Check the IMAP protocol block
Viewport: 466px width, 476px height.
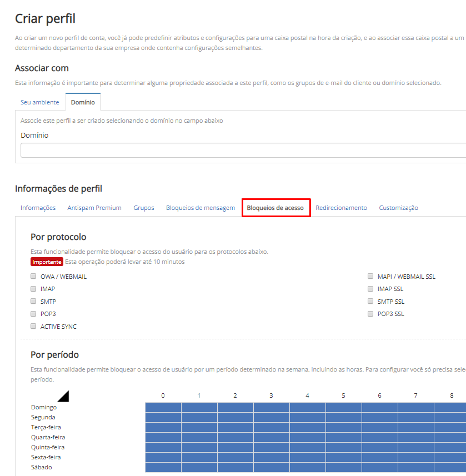[33, 289]
